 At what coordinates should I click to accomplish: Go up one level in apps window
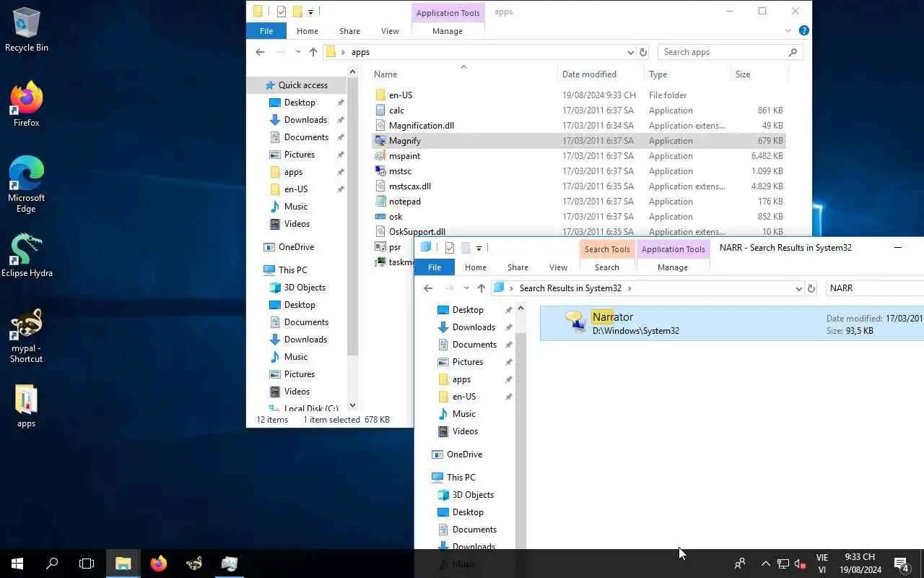(313, 52)
